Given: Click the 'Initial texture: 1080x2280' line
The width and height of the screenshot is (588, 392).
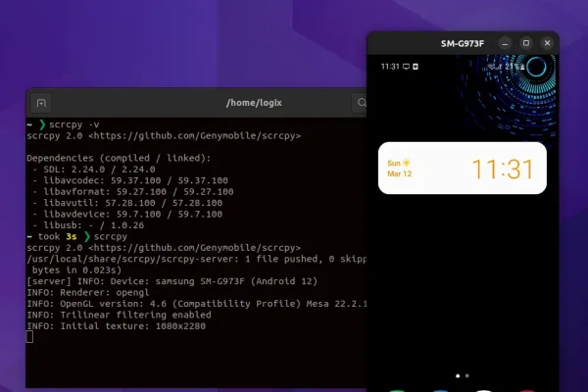Looking at the screenshot, I should point(117,326).
